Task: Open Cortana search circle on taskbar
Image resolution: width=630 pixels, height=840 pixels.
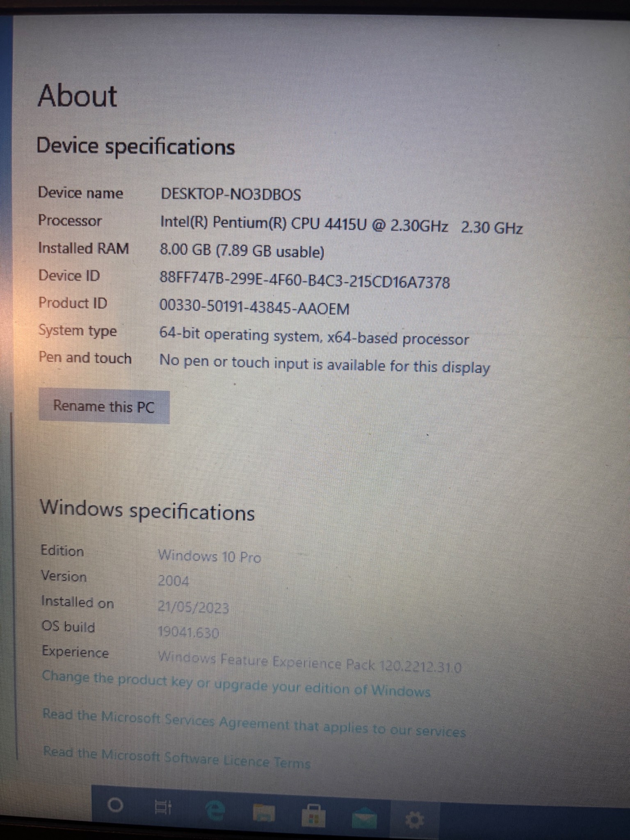Action: click(115, 806)
